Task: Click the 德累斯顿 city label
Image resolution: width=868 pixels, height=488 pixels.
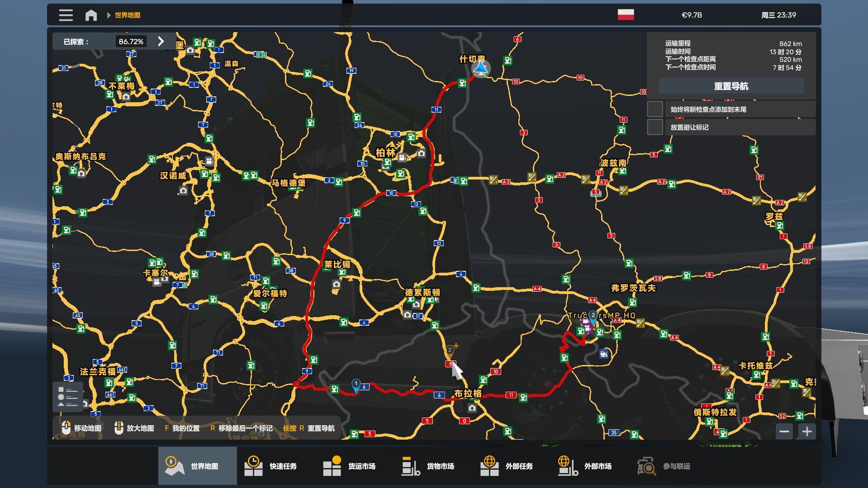Action: (422, 292)
